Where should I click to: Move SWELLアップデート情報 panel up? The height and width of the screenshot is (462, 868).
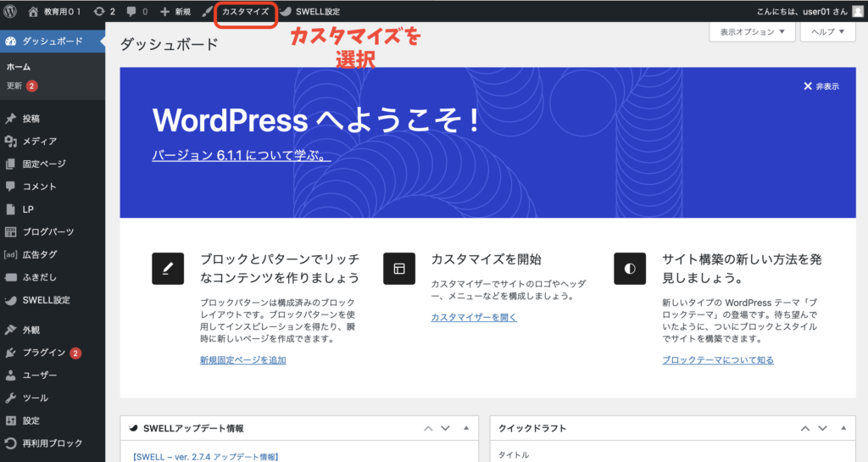point(428,428)
